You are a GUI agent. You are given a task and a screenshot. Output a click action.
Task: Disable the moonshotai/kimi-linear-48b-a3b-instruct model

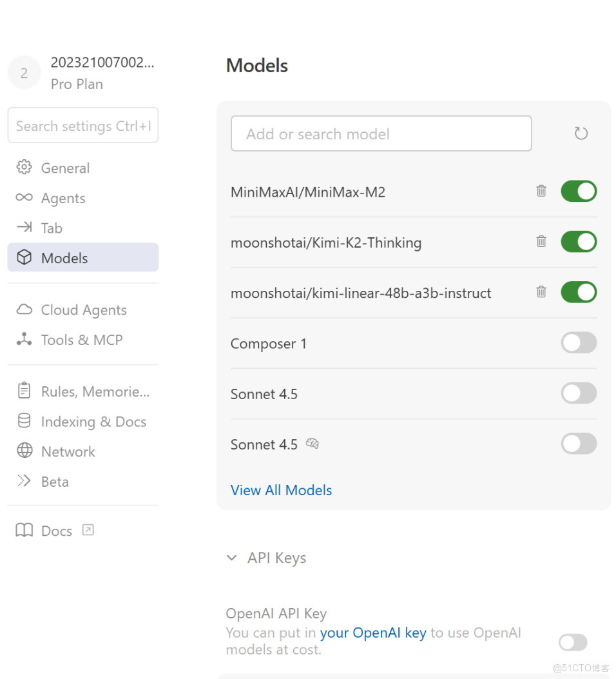point(578,292)
